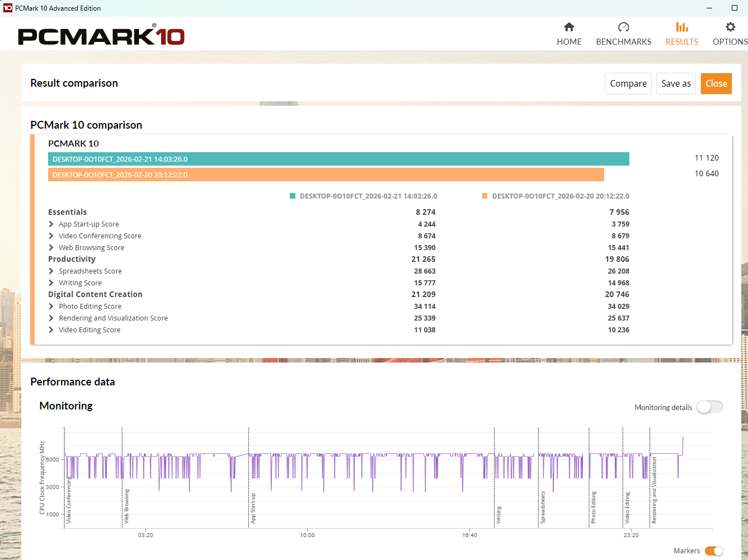The image size is (748, 560).
Task: Click the Spreadsheets marker in the chart
Action: [543, 507]
